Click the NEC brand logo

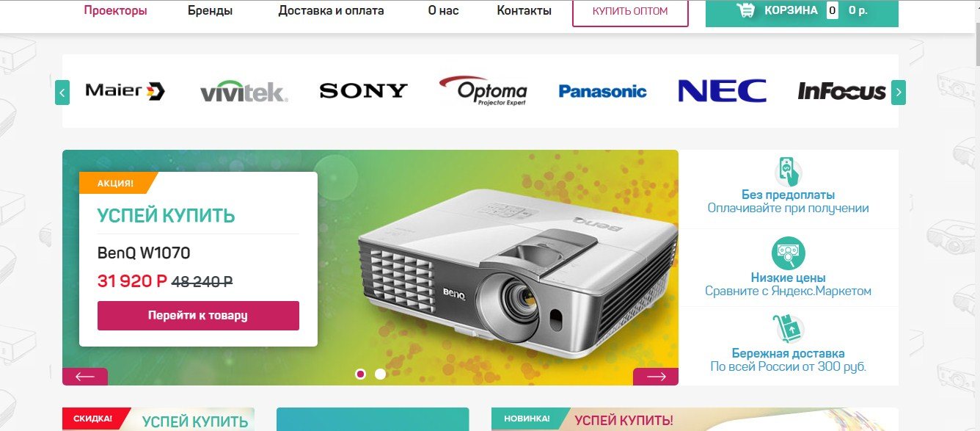[722, 91]
